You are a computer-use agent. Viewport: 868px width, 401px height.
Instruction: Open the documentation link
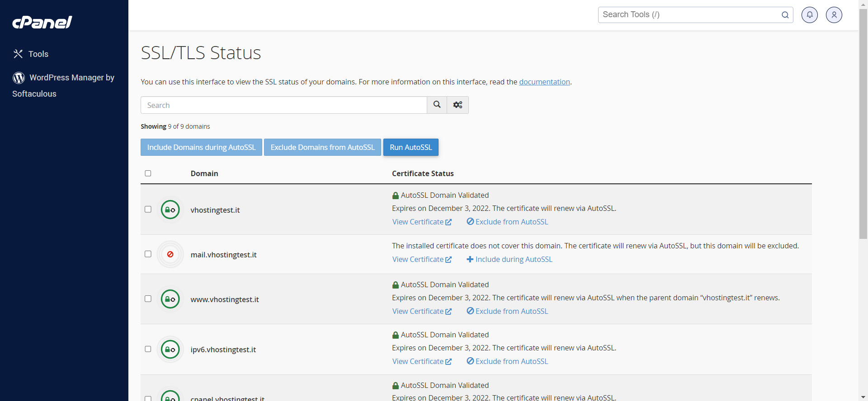[x=544, y=82]
